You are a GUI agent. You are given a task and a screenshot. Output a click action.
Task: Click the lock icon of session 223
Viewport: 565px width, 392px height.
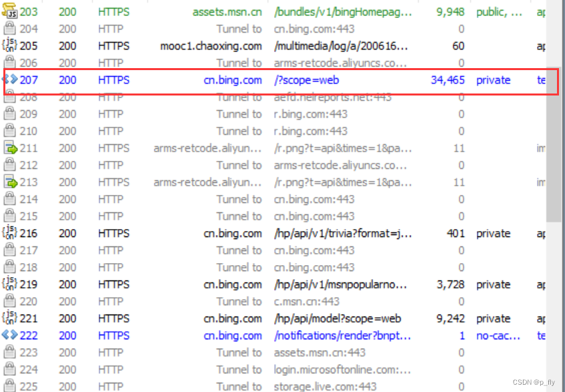tap(9, 353)
